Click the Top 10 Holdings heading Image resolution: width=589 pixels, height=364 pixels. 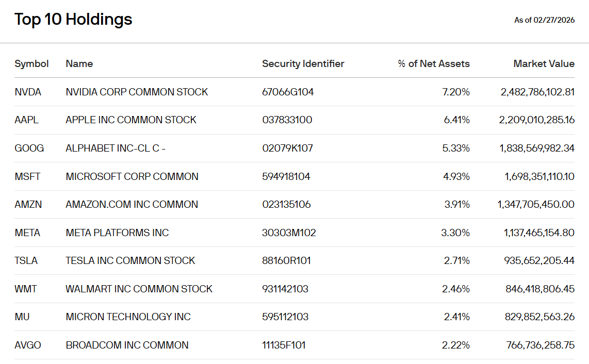pos(73,19)
